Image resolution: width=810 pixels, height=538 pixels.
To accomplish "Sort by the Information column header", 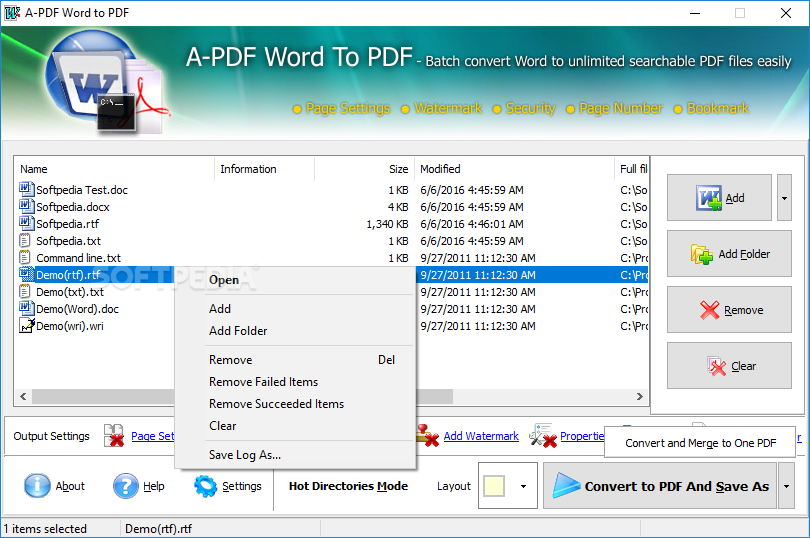I will [264, 168].
